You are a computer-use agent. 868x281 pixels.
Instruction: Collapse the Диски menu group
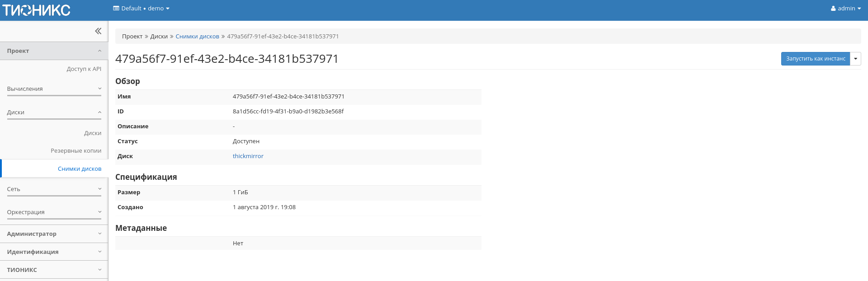pos(54,112)
